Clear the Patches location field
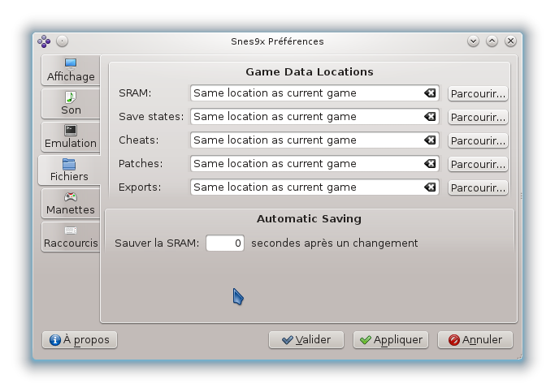Viewport: 555px width, 392px height. point(430,163)
